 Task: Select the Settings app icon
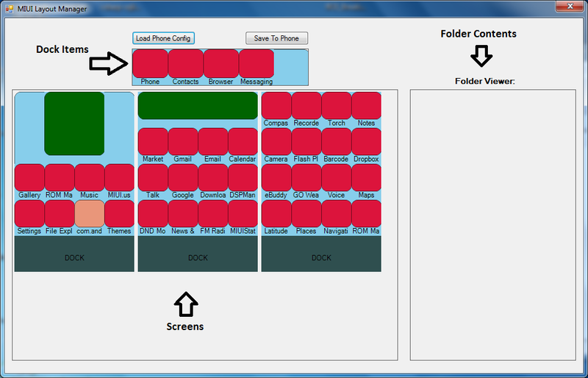click(x=29, y=213)
